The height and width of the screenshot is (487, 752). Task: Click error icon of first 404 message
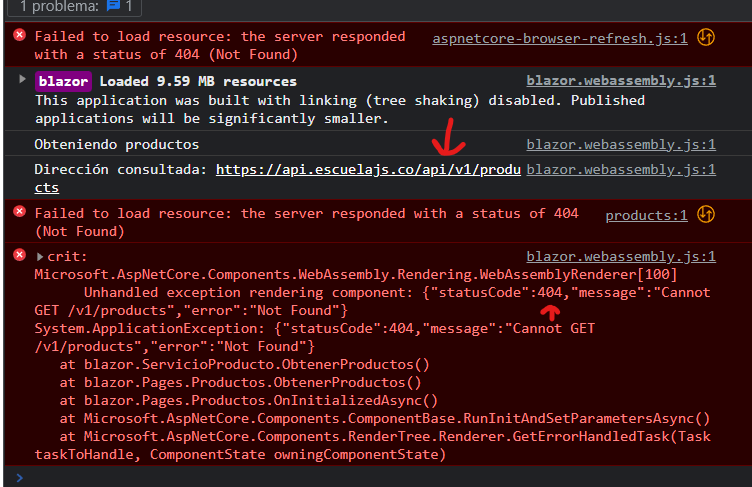pyautogui.click(x=20, y=35)
